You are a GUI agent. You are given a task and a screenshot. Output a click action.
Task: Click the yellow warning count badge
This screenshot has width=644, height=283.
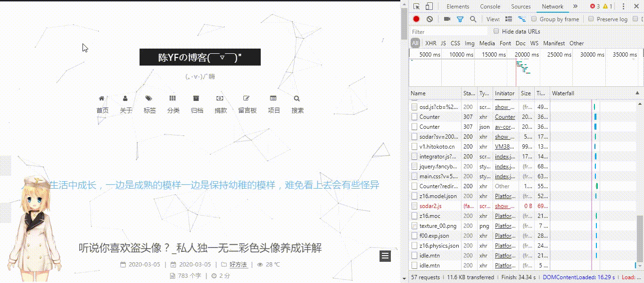point(607,6)
